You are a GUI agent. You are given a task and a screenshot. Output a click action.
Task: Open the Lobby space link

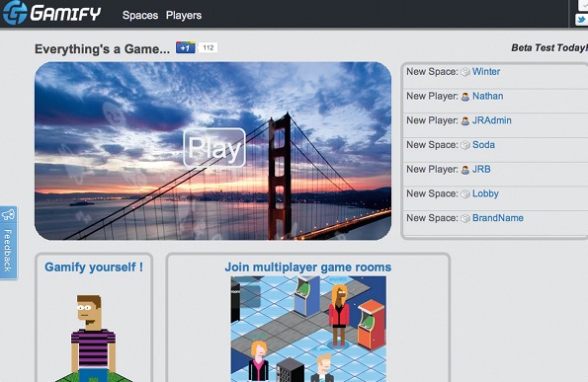coord(485,193)
